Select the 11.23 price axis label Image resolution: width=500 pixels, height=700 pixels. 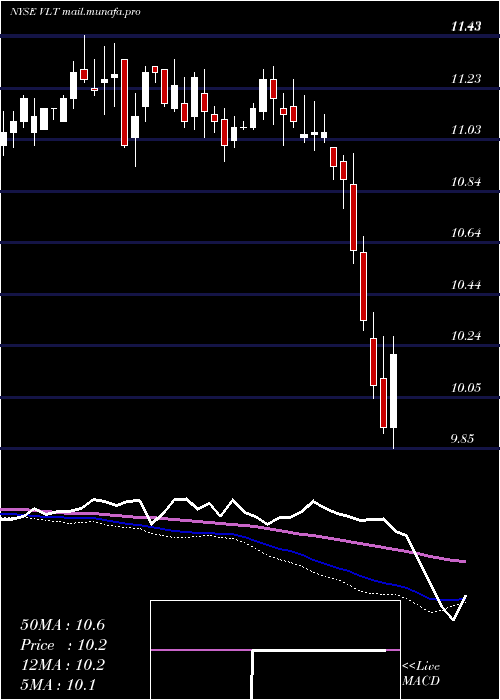466,79
